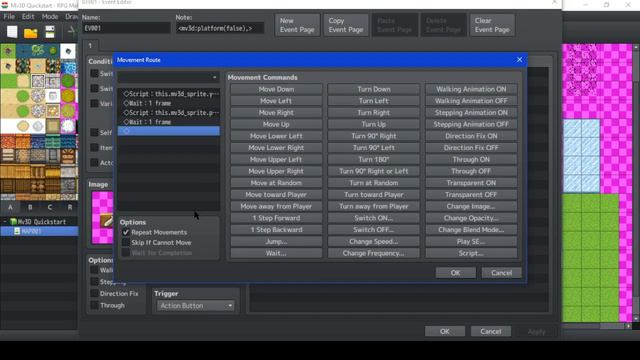
Task: Close the Movement Route dialog with X
Action: [519, 60]
